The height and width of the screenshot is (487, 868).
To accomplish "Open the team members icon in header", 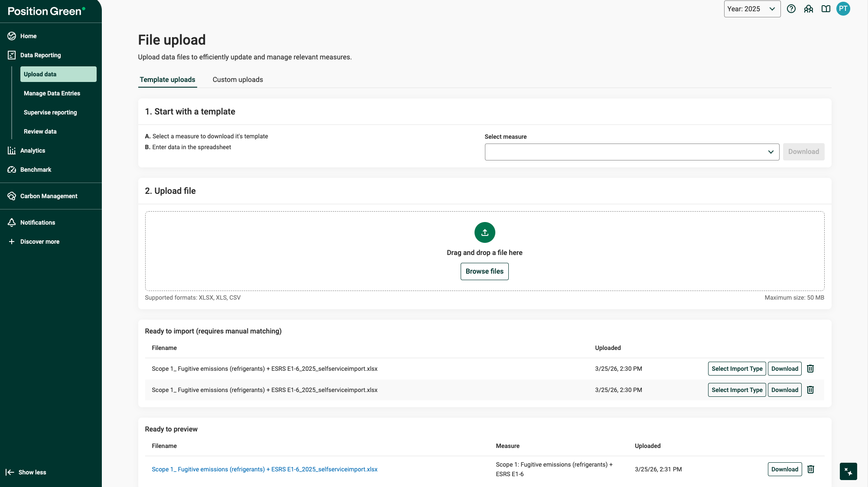I will [x=809, y=9].
